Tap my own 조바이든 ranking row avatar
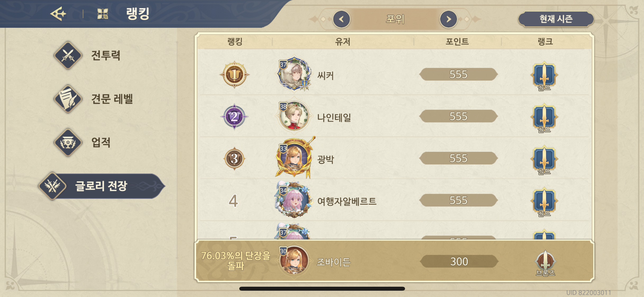 [x=294, y=261]
